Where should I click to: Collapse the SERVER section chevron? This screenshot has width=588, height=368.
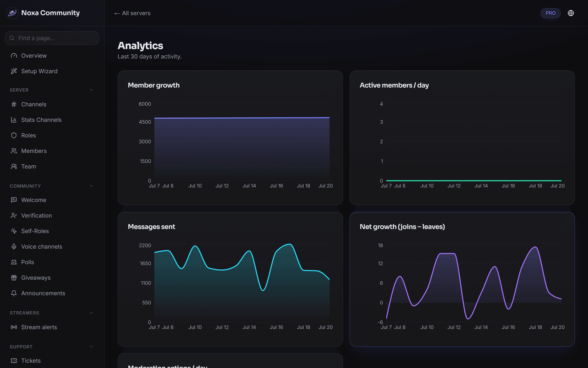[91, 90]
